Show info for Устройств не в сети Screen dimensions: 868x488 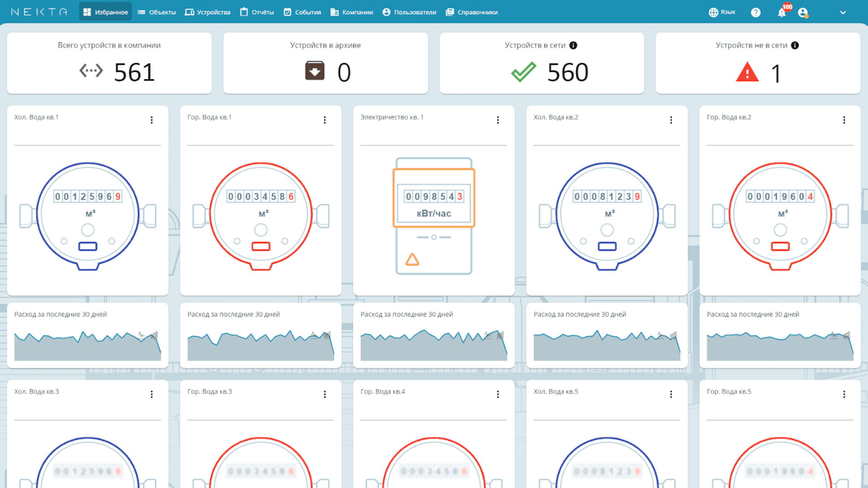click(795, 45)
